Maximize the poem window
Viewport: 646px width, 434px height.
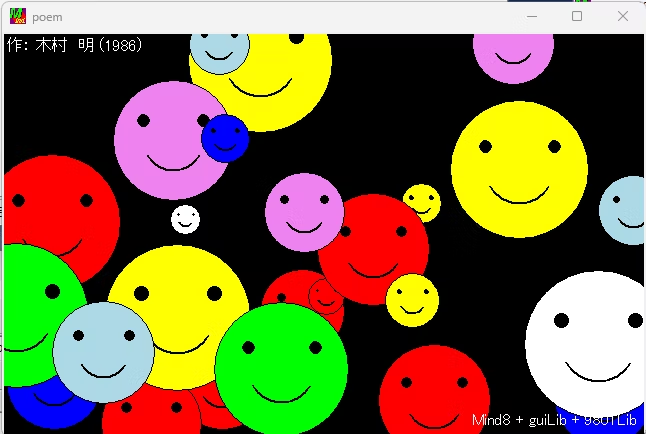[577, 16]
